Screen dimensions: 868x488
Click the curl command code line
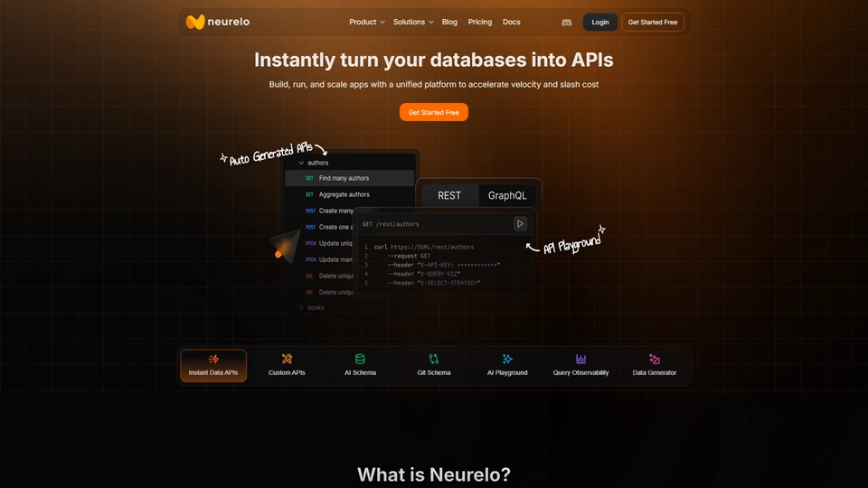coord(423,247)
